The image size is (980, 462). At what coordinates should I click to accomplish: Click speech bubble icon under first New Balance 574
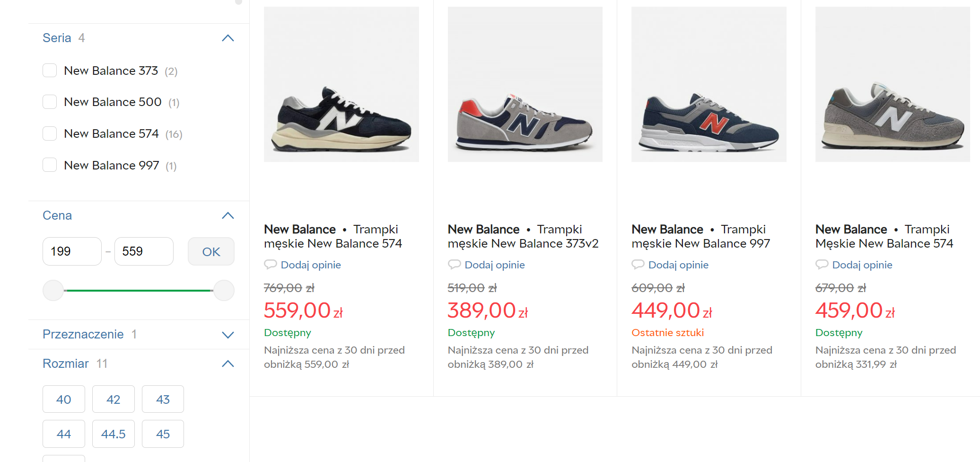(x=270, y=264)
